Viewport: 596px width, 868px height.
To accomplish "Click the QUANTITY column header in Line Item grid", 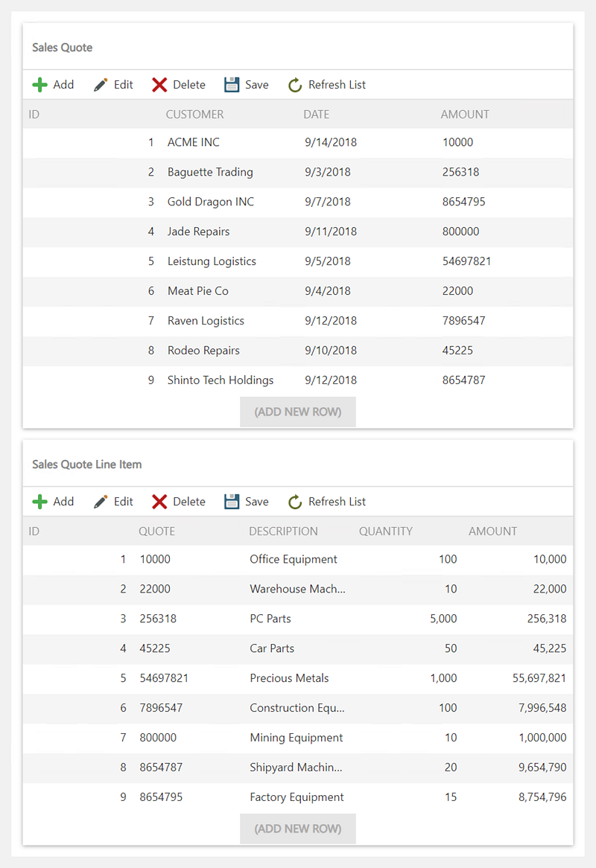I will tap(385, 532).
